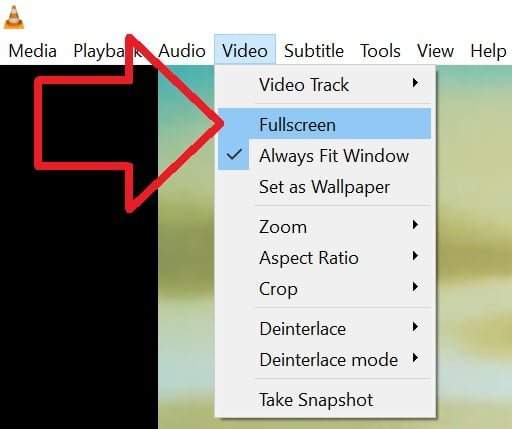This screenshot has width=512, height=429.
Task: Expand the Zoom submenu arrow
Action: pyautogui.click(x=415, y=225)
